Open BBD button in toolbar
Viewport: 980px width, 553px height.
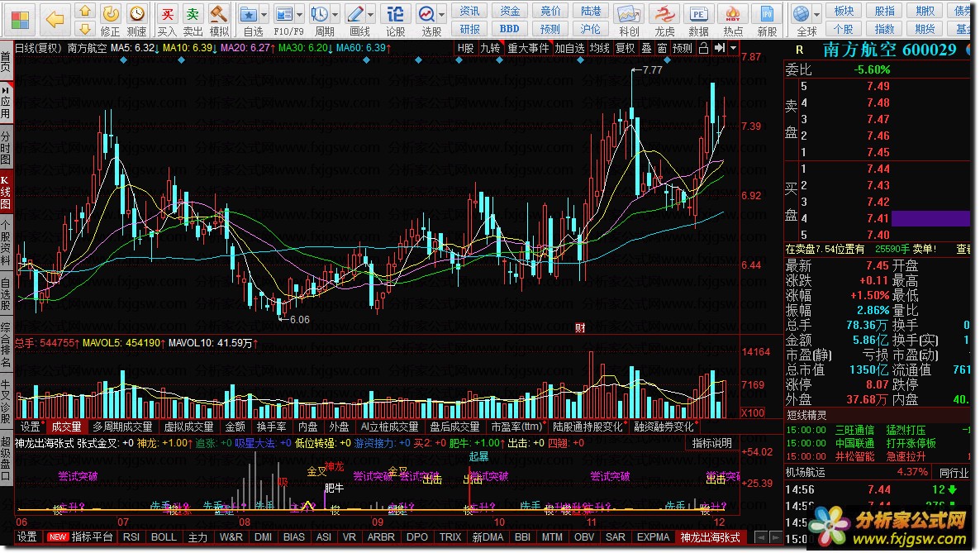(x=510, y=29)
